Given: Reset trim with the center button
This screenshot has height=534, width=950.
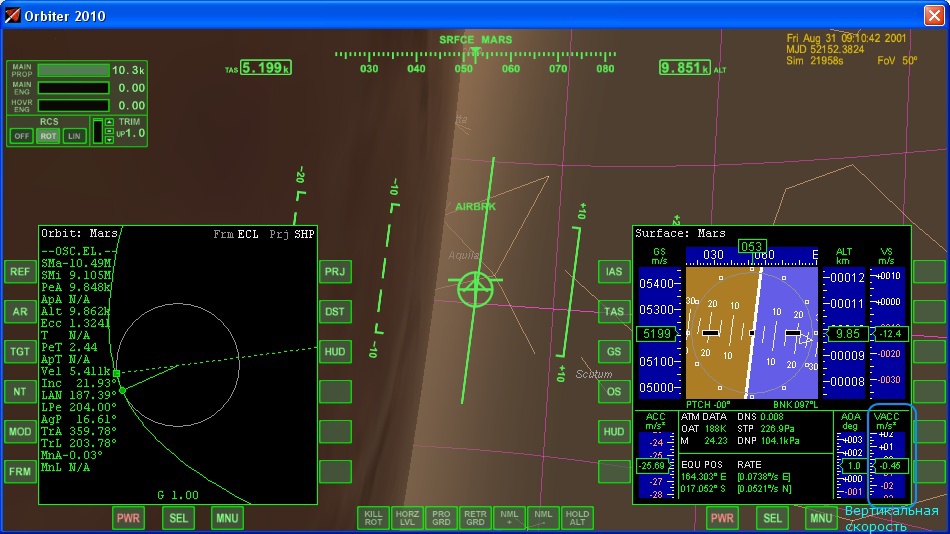Looking at the screenshot, I should pos(109,131).
